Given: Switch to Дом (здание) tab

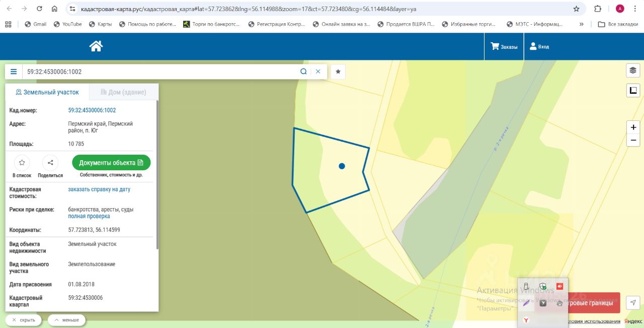Looking at the screenshot, I should coord(124,92).
